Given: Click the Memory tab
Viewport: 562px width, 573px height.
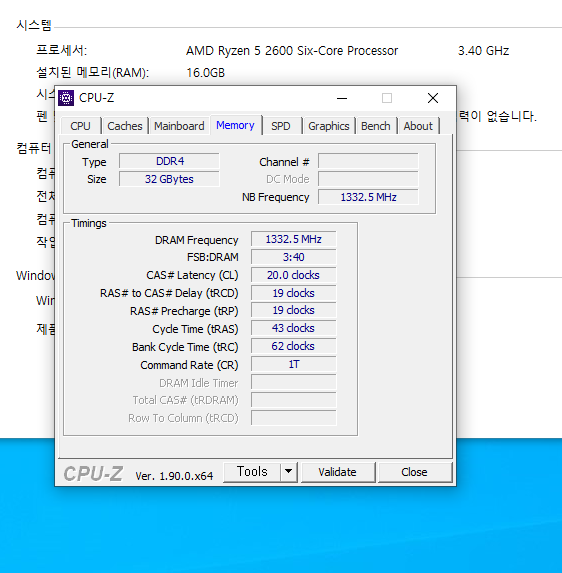Looking at the screenshot, I should pyautogui.click(x=235, y=125).
